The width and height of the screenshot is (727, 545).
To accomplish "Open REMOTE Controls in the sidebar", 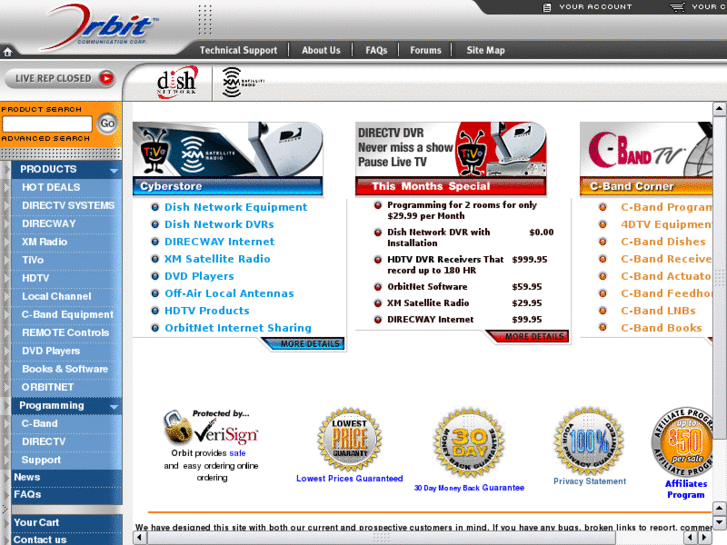I will click(x=65, y=333).
